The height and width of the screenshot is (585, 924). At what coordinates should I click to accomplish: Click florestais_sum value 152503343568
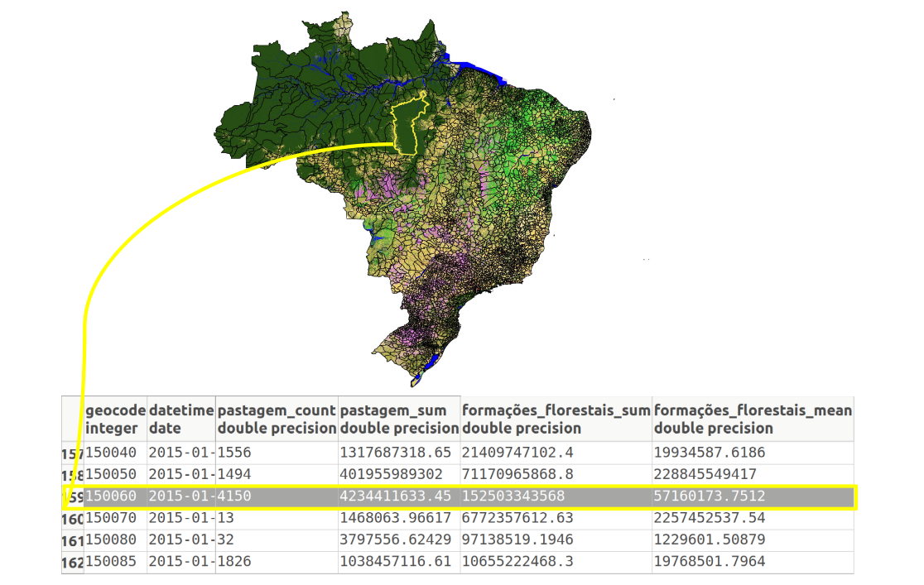pyautogui.click(x=513, y=496)
